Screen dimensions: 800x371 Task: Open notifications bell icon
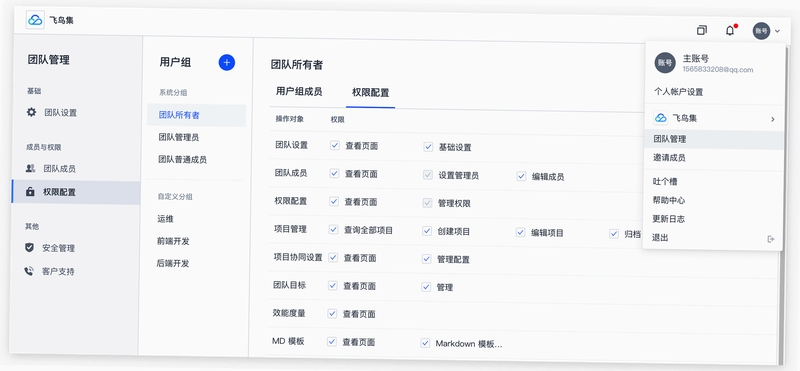coord(730,31)
